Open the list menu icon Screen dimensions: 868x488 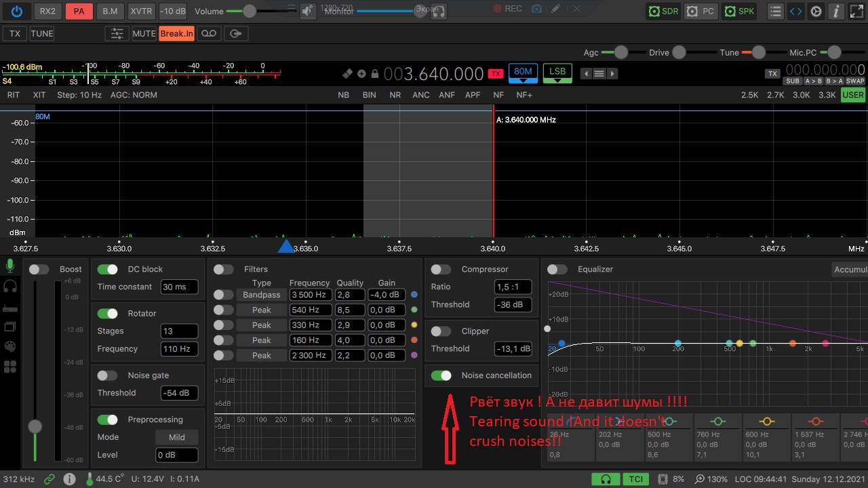775,12
